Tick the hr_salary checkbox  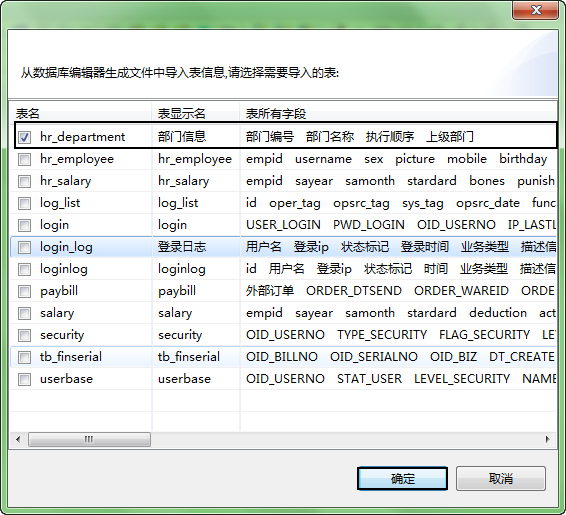coord(25,181)
